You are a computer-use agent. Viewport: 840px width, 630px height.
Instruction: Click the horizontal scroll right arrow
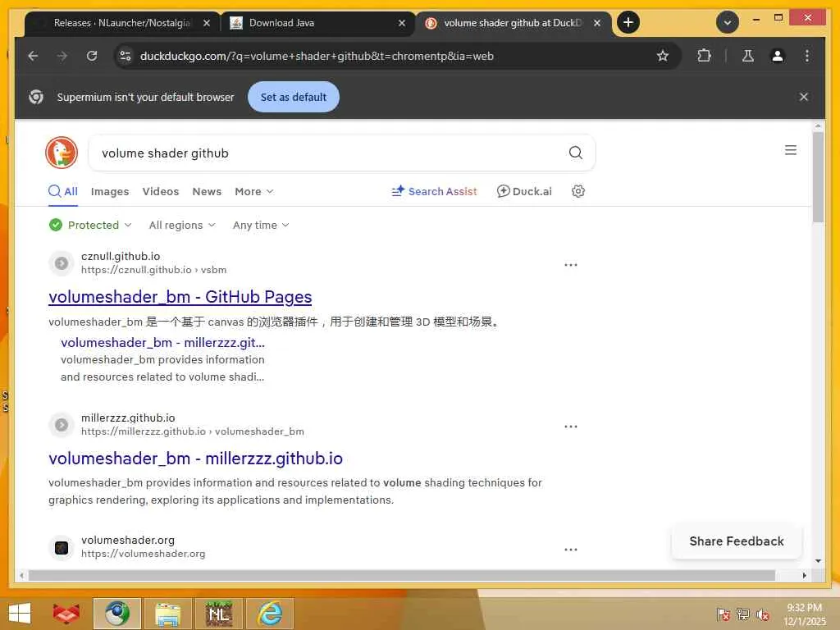tap(804, 575)
